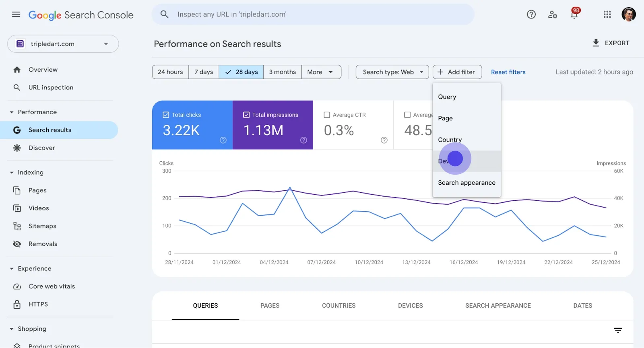Image resolution: width=644 pixels, height=348 pixels.
Task: Open the Search type: Web dropdown
Action: [x=392, y=72]
